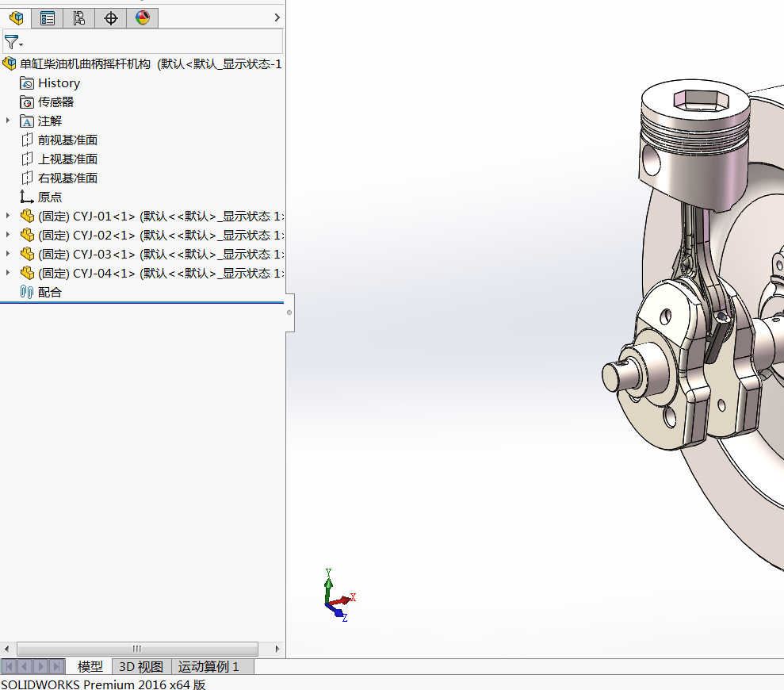Screen dimensions: 784x690
Task: Select the 前视基准面 front plane
Action: tap(67, 140)
